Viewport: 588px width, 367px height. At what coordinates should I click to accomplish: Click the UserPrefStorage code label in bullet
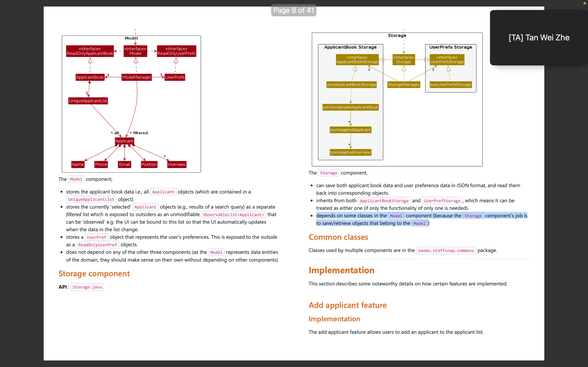click(x=442, y=200)
